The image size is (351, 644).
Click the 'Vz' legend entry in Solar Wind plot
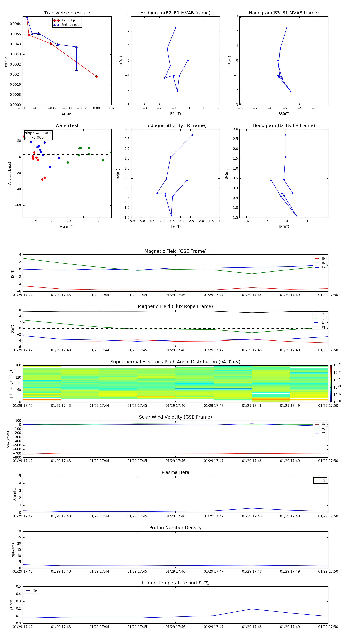[320, 433]
